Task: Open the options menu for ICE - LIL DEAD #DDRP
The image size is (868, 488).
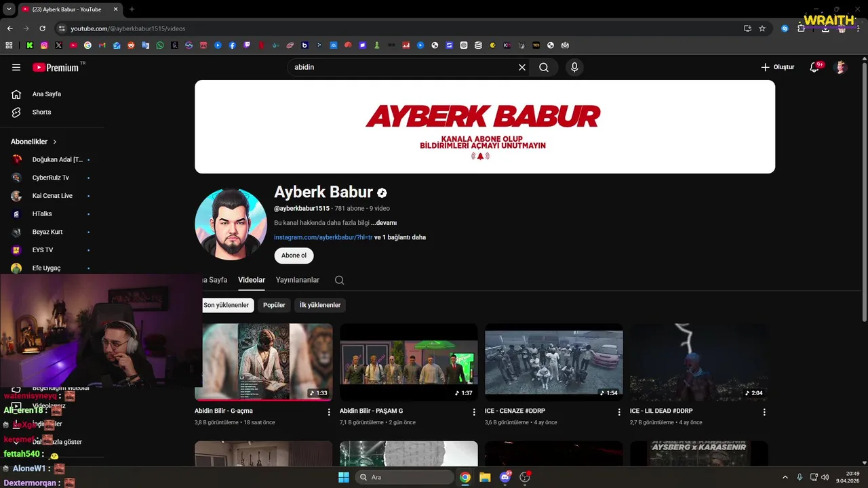Action: click(764, 412)
